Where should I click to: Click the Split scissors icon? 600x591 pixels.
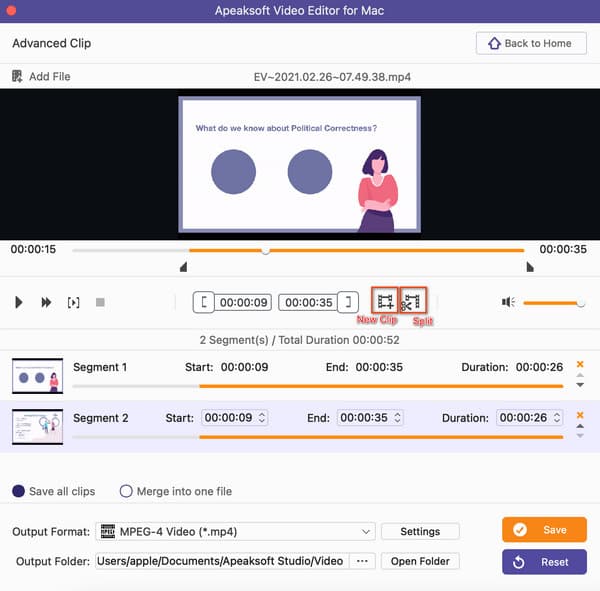pos(413,301)
